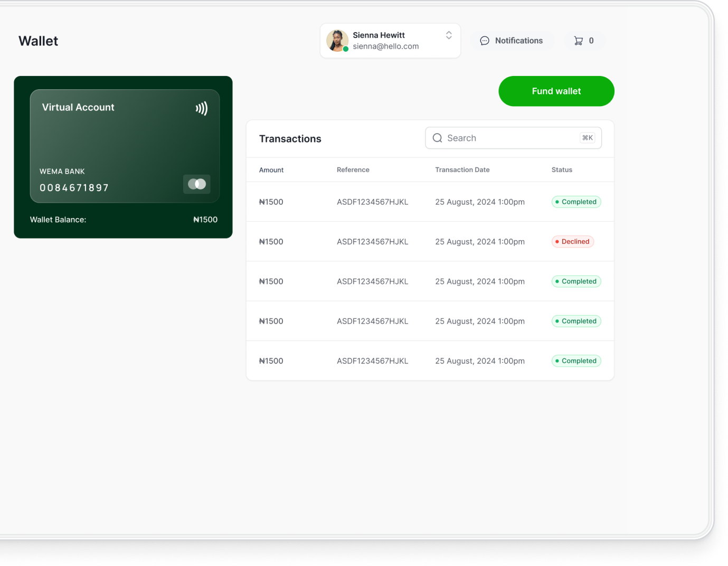Open the Sienna Hewitt account dropdown

click(390, 41)
